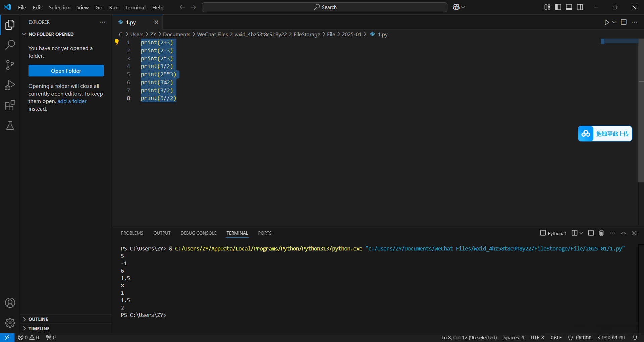
Task: Expand the OUTLINE section
Action: coord(38,319)
